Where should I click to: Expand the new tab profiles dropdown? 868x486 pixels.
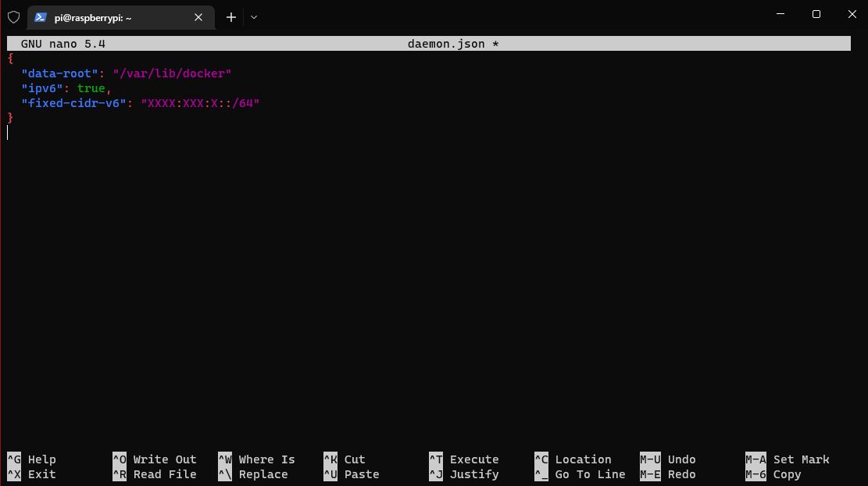click(x=254, y=18)
